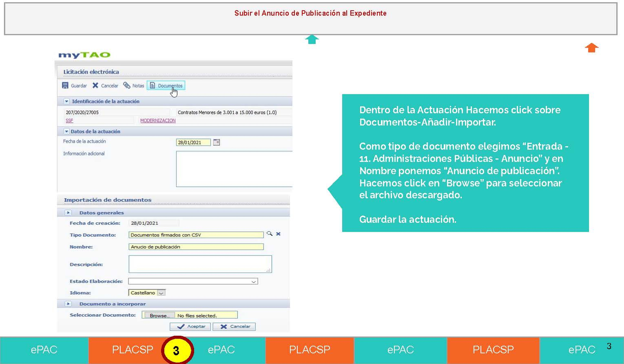This screenshot has height=364, width=624.
Task: Collapse Identificación de la actuación section
Action: point(67,101)
